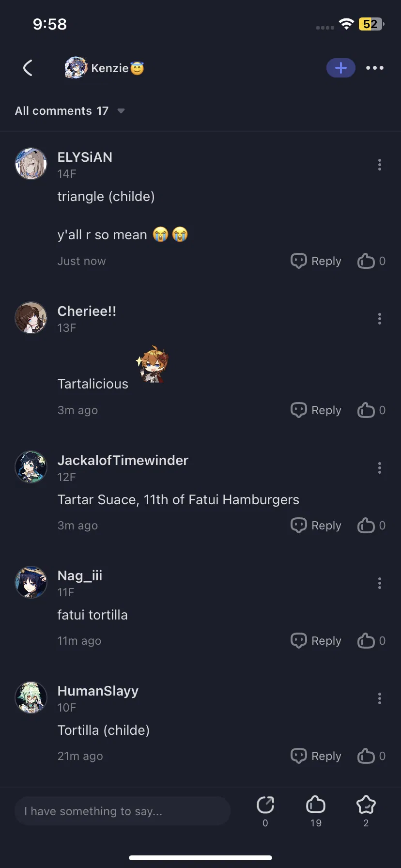Tap the "I have something to say" field
Image resolution: width=401 pixels, height=868 pixels.
(123, 811)
